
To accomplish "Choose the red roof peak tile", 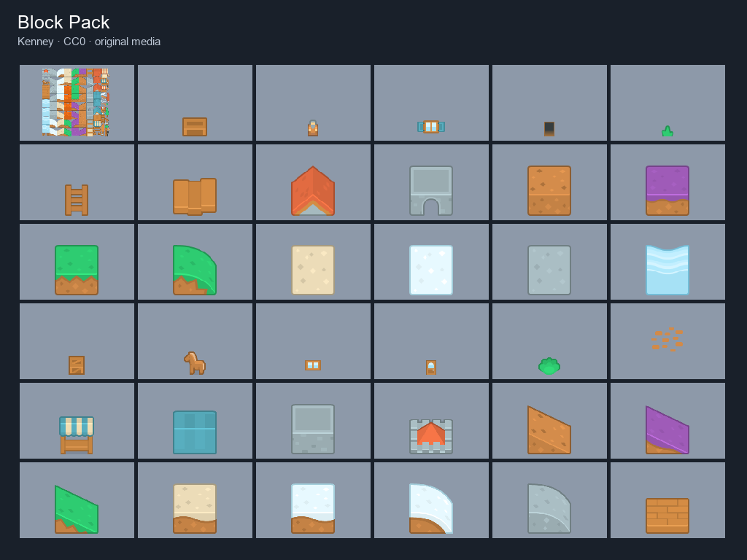I will 313,190.
